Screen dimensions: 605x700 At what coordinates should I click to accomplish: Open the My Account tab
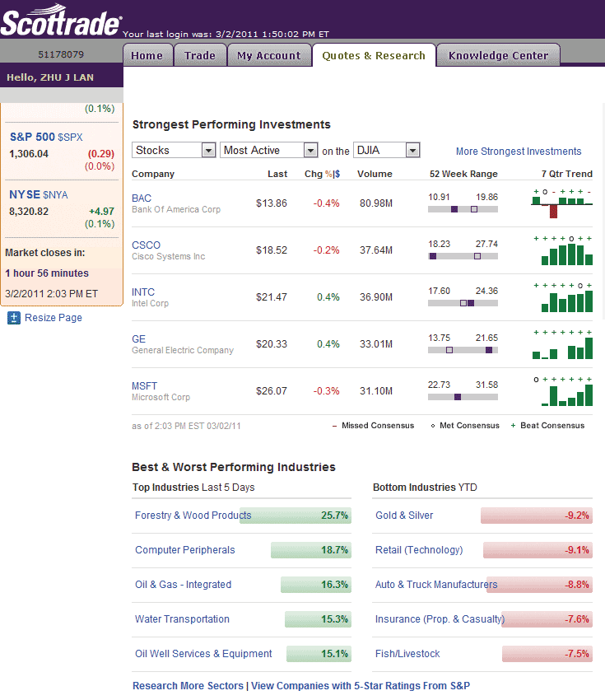tap(269, 55)
